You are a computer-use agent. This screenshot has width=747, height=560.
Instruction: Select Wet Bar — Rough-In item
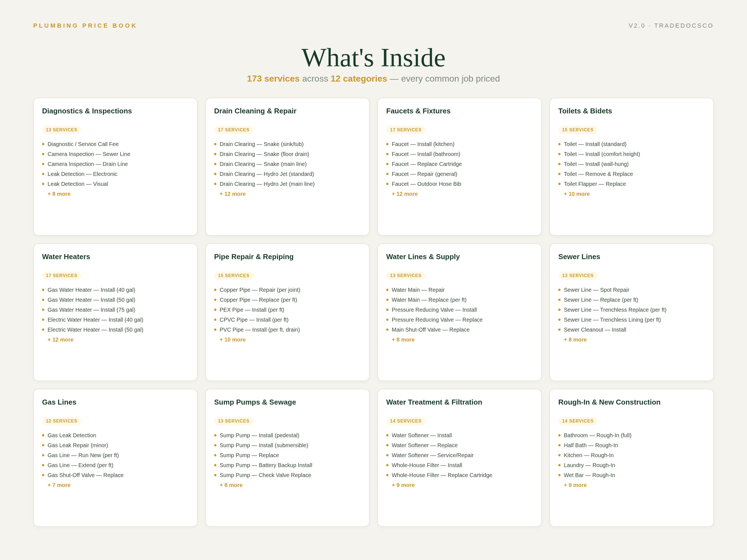point(589,475)
